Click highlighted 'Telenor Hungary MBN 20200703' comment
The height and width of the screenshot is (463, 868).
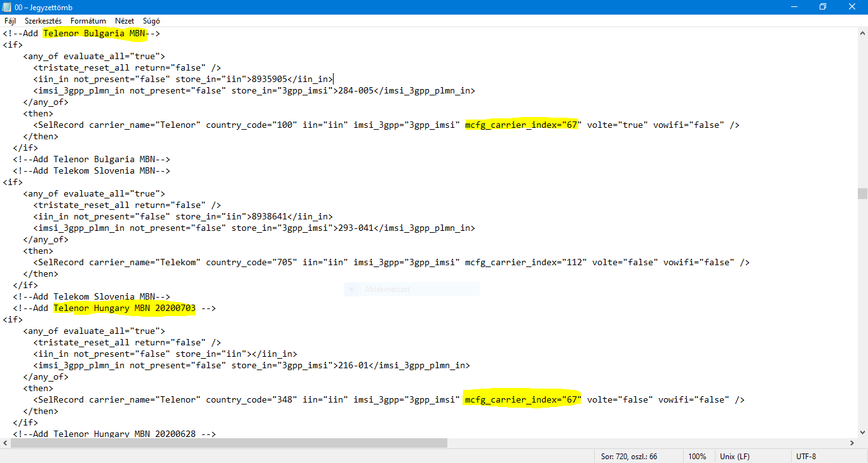coord(125,308)
